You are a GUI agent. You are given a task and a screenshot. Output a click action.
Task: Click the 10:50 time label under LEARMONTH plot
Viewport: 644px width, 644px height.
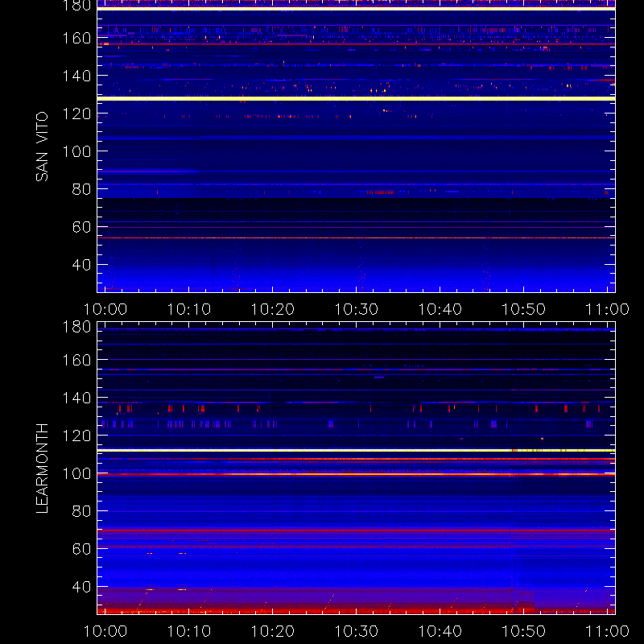(x=524, y=631)
